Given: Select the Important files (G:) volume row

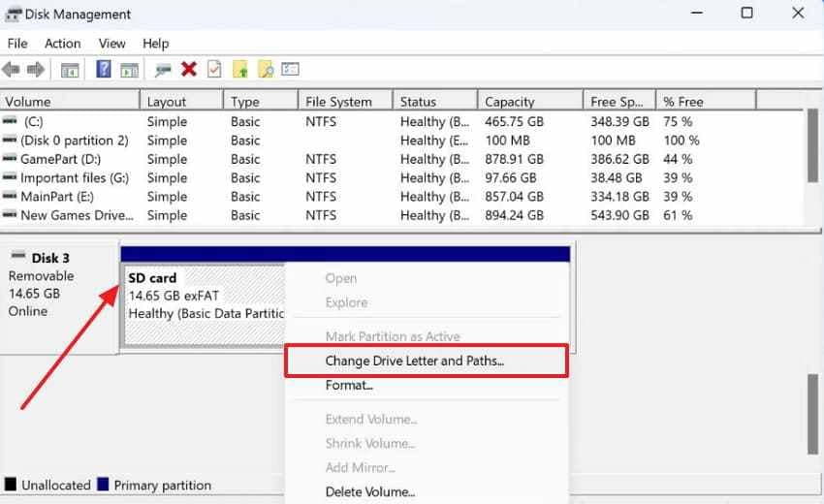Looking at the screenshot, I should (x=402, y=178).
